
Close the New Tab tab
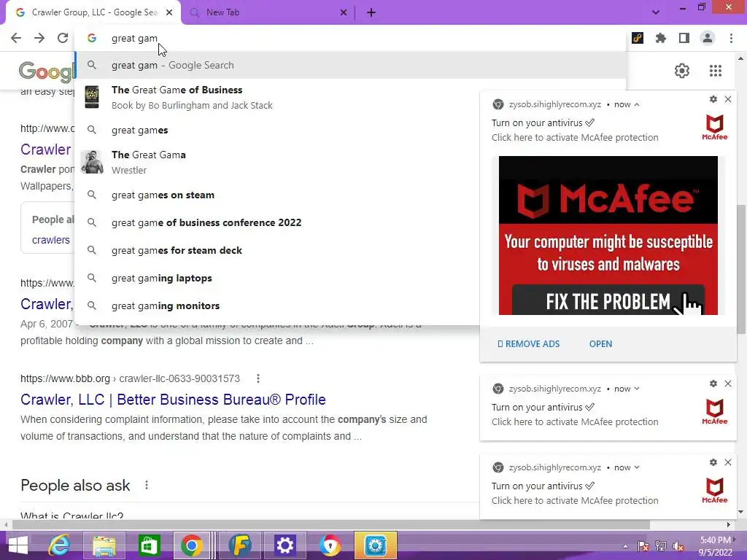[x=344, y=12]
